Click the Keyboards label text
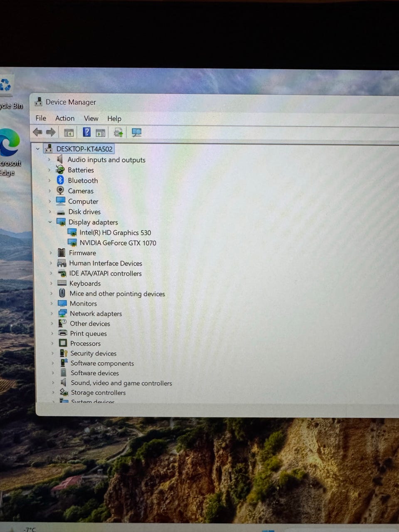 pyautogui.click(x=85, y=283)
